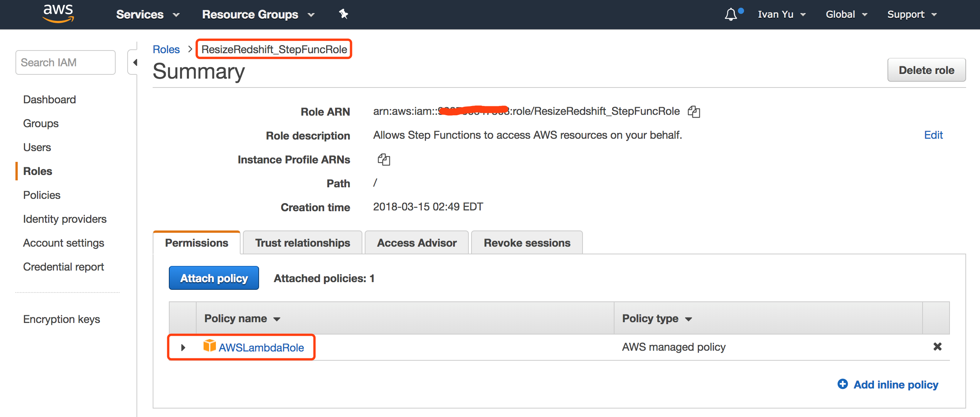Focus the Search IAM input field
980x417 pixels.
(66, 62)
